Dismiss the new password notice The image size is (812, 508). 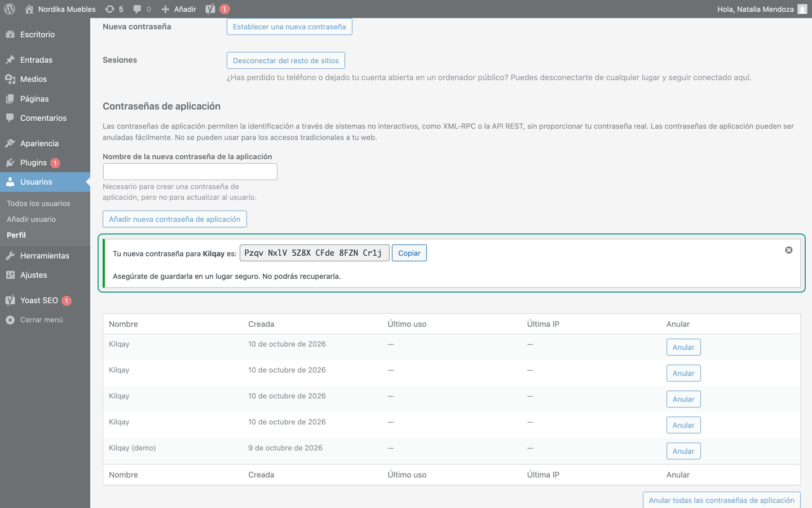[789, 250]
